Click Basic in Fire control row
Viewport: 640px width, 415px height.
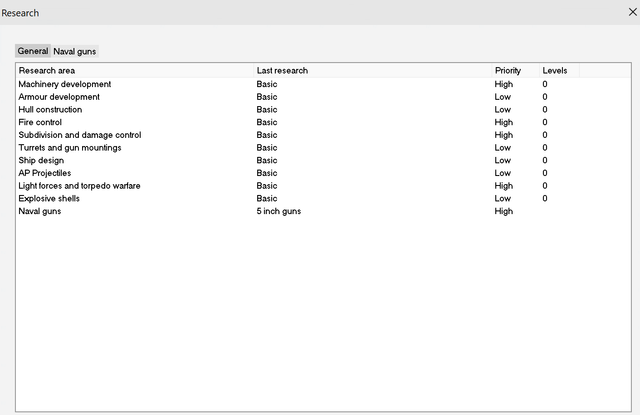(x=267, y=122)
